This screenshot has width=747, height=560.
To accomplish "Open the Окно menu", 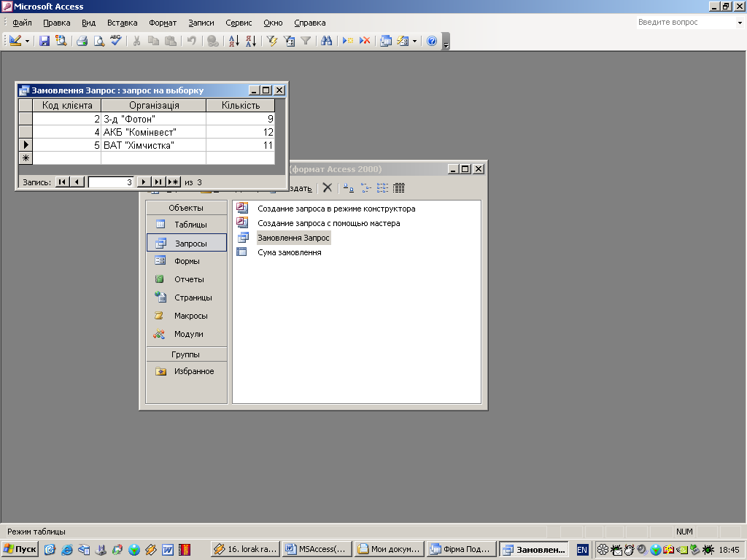I will point(273,23).
